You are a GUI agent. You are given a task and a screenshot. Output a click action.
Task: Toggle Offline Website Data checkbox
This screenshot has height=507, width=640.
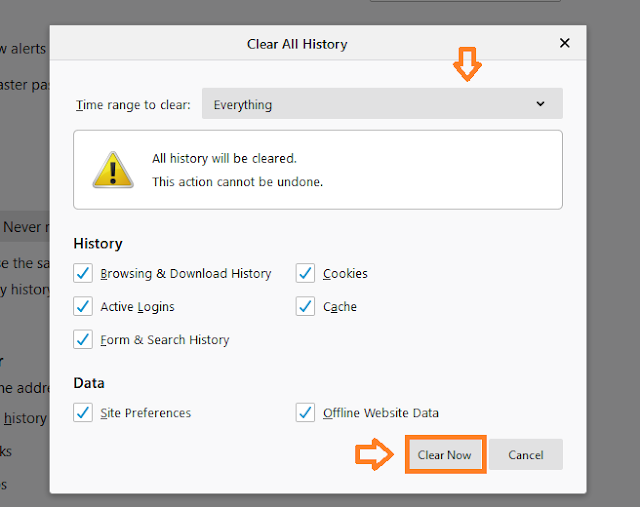305,412
